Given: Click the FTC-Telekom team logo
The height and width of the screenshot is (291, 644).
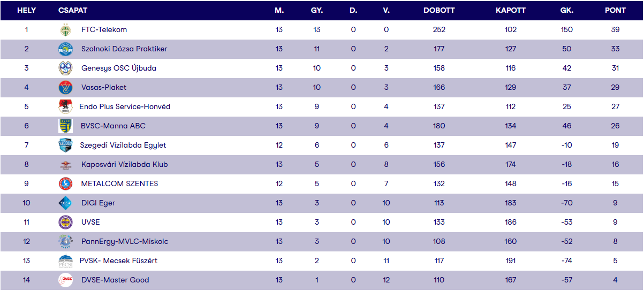Looking at the screenshot, I should tap(65, 30).
